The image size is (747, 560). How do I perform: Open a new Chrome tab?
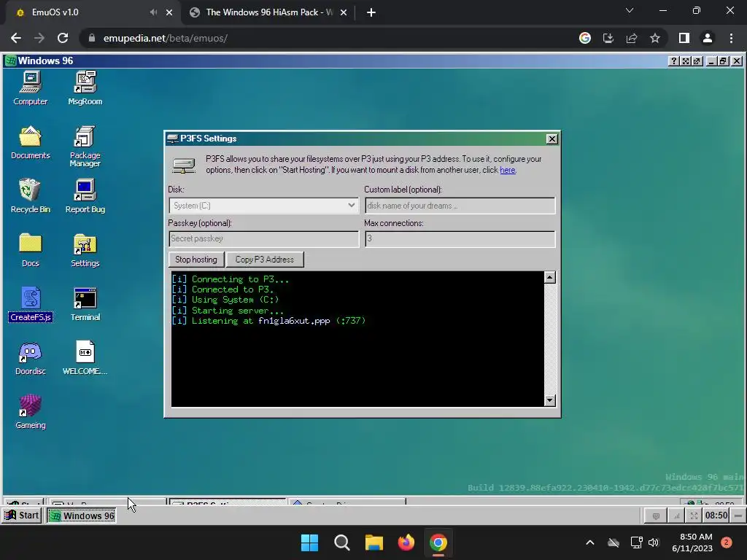371,12
